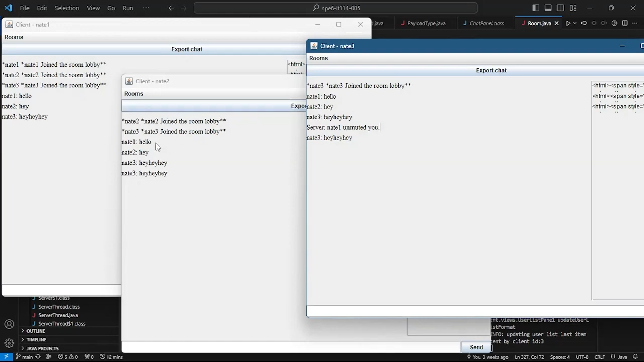Open errors and warnings problems indicator
Screen dimensions: 644x362
click(x=68, y=357)
